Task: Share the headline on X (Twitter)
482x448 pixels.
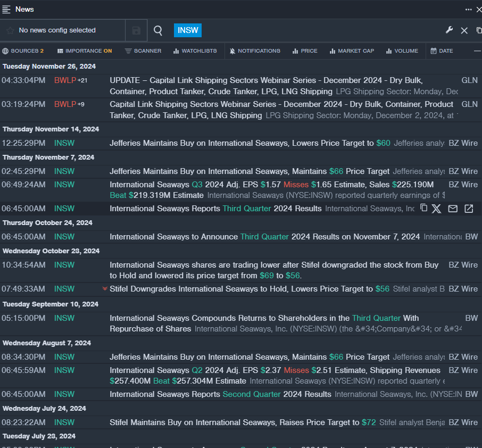Action: (x=437, y=209)
